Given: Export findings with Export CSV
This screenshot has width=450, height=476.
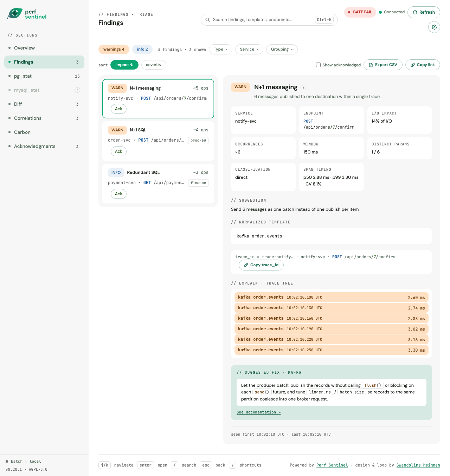Looking at the screenshot, I should [x=383, y=65].
